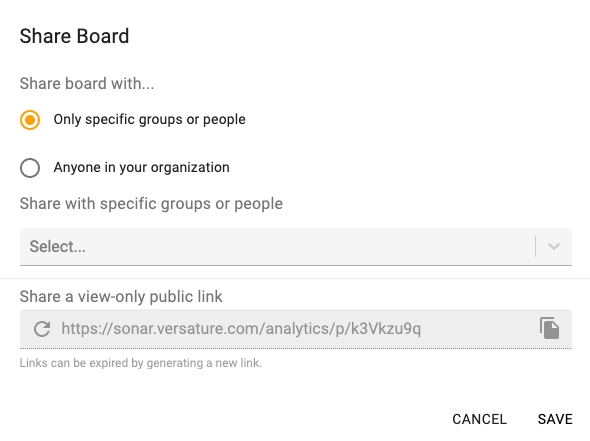
Task: Choose the 'Anyone in your organization' radio button
Action: coord(30,168)
